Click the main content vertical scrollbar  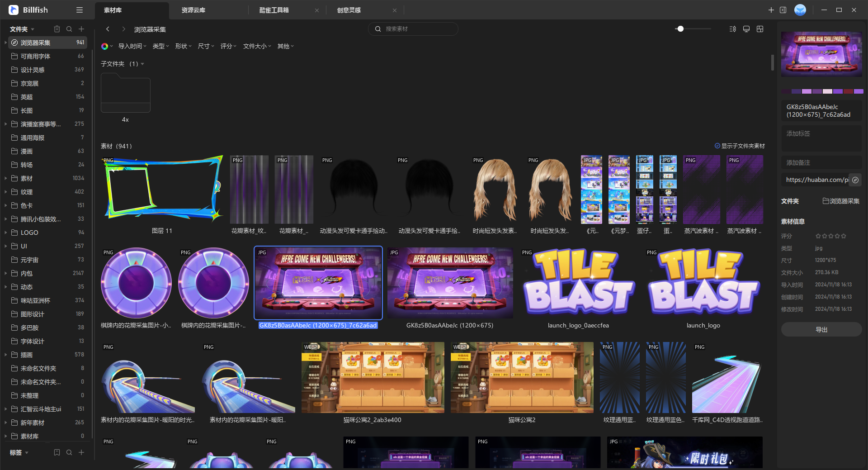pos(773,62)
